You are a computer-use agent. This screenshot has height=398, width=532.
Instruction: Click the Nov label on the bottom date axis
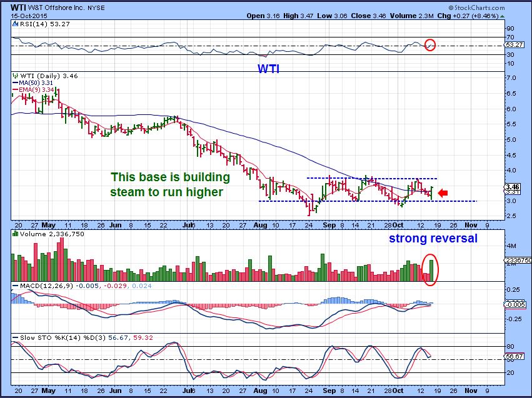(471, 391)
